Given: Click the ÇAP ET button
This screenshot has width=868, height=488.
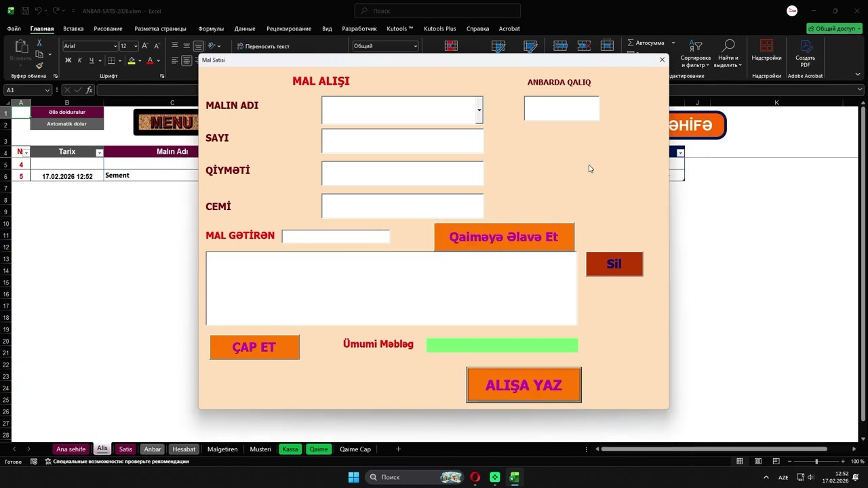Looking at the screenshot, I should coord(254,347).
